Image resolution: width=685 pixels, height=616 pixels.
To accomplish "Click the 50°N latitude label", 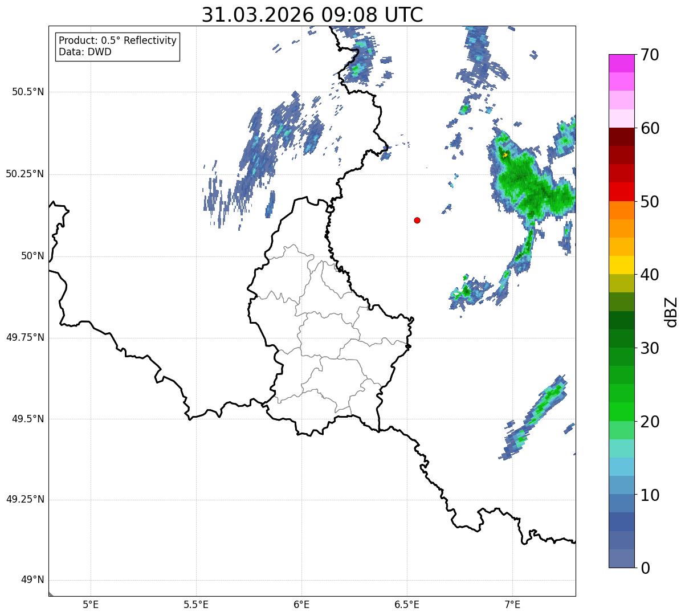I will click(x=32, y=256).
